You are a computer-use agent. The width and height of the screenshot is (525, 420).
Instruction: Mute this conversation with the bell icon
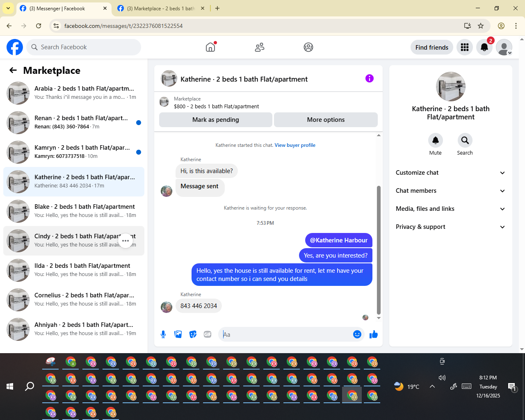tap(436, 140)
